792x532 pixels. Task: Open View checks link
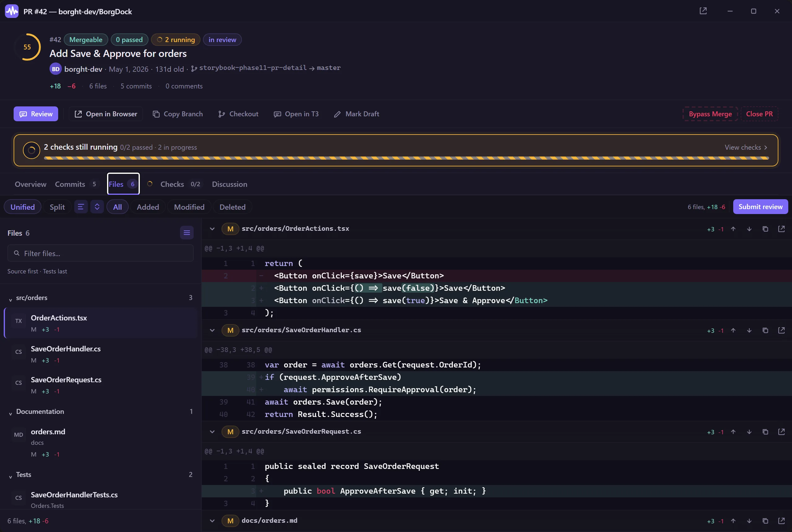click(x=746, y=147)
